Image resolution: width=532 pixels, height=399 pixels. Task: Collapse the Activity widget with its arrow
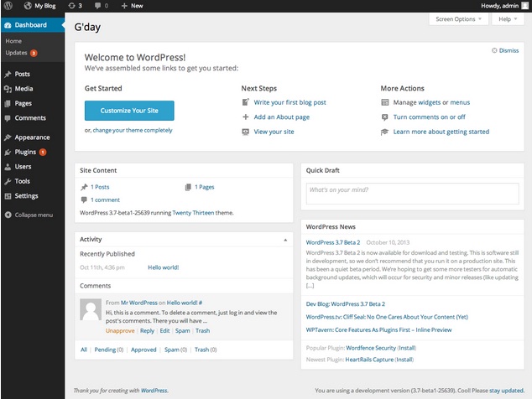click(285, 240)
